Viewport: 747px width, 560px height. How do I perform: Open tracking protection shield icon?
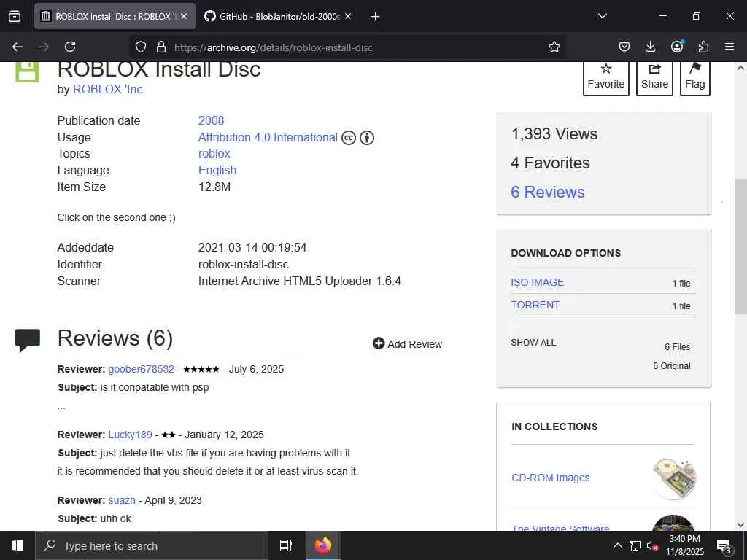pyautogui.click(x=141, y=47)
